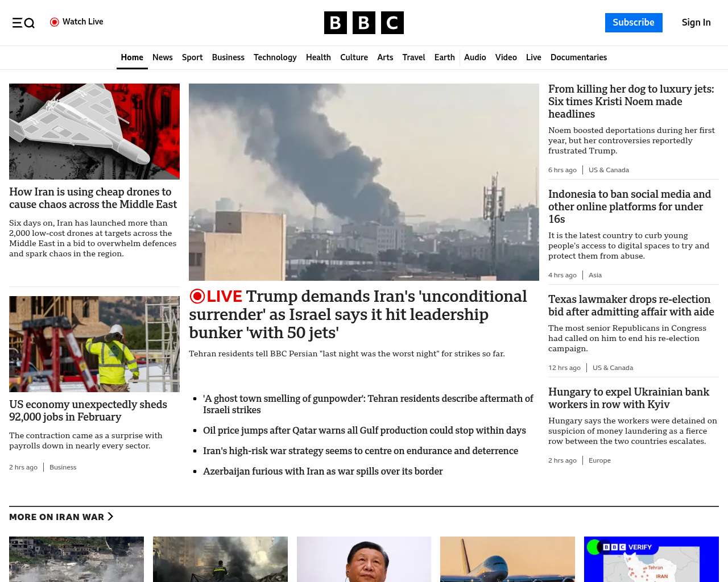The height and width of the screenshot is (582, 728).
Task: Open the menu and search icon
Action: [23, 23]
